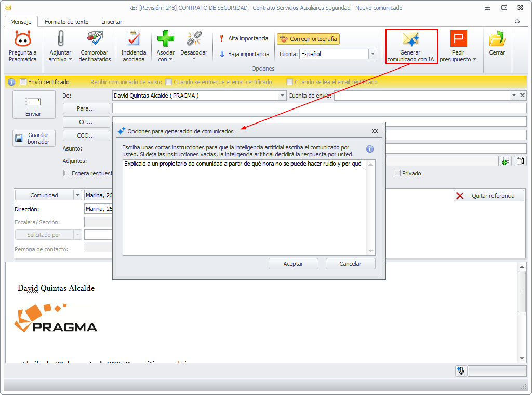The width and height of the screenshot is (532, 395).
Task: Expand the Idioma language dropdown
Action: pyautogui.click(x=373, y=54)
